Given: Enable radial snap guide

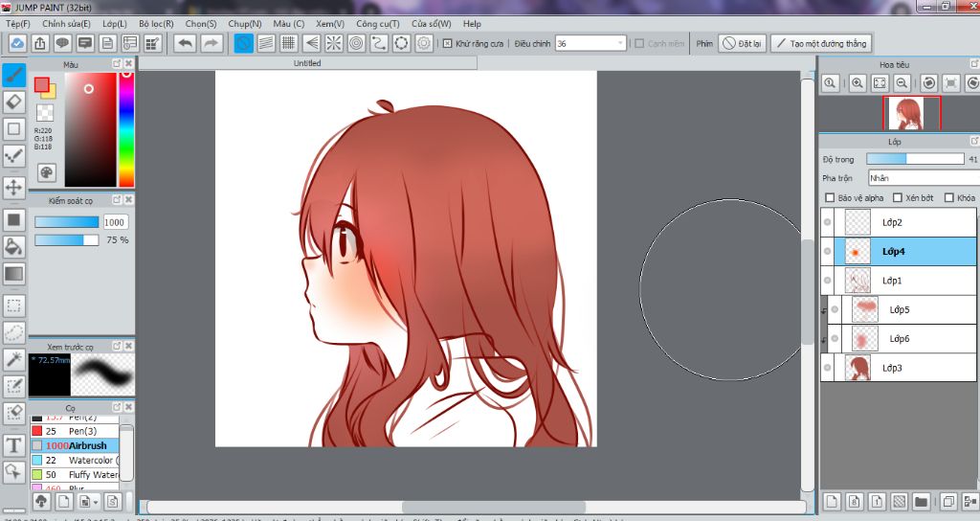Looking at the screenshot, I should pos(334,44).
